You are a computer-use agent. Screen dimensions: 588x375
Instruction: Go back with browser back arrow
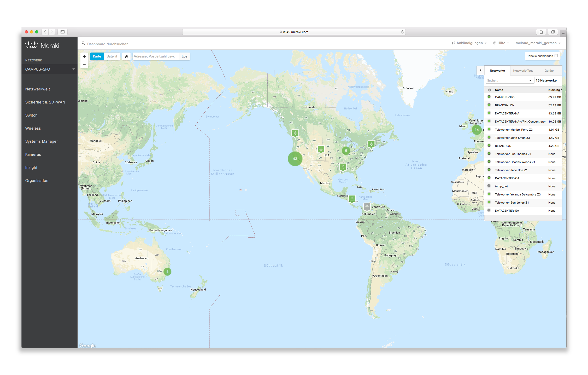pyautogui.click(x=45, y=32)
